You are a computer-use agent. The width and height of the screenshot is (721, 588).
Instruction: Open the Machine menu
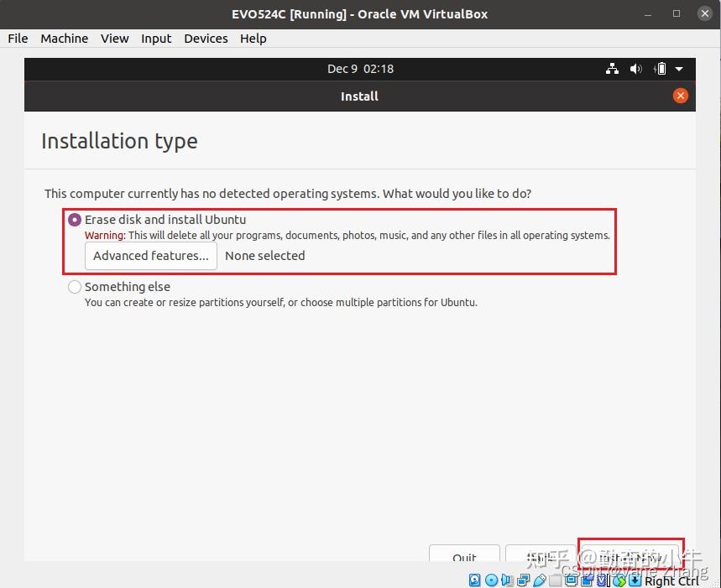pyautogui.click(x=65, y=39)
